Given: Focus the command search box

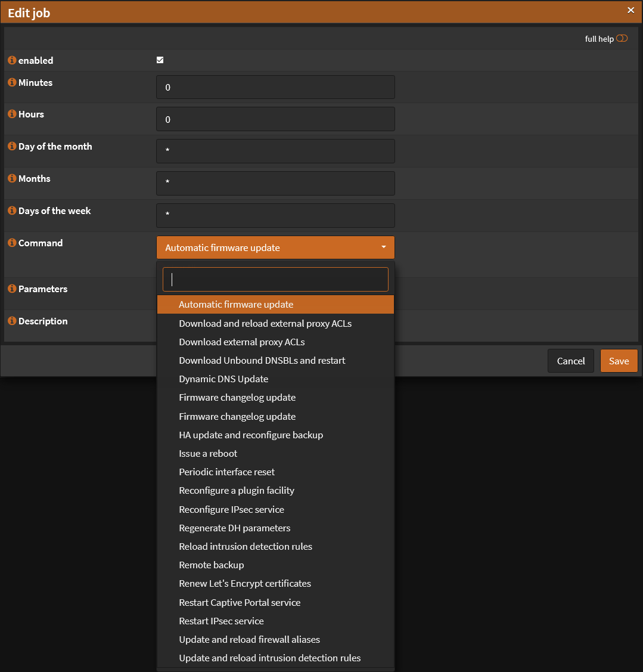Looking at the screenshot, I should click(275, 279).
